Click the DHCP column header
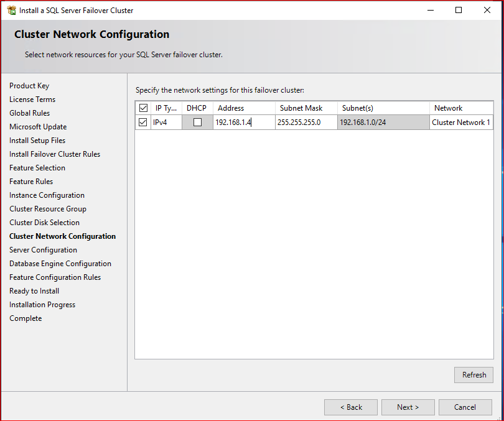Screen dimensions: 504x421 (197, 108)
